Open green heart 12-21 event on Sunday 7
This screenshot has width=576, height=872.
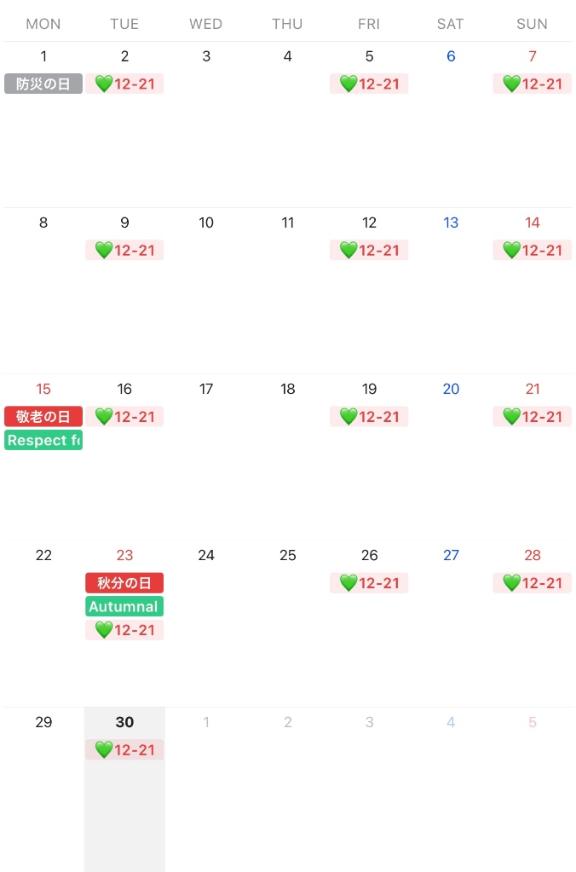(x=532, y=84)
